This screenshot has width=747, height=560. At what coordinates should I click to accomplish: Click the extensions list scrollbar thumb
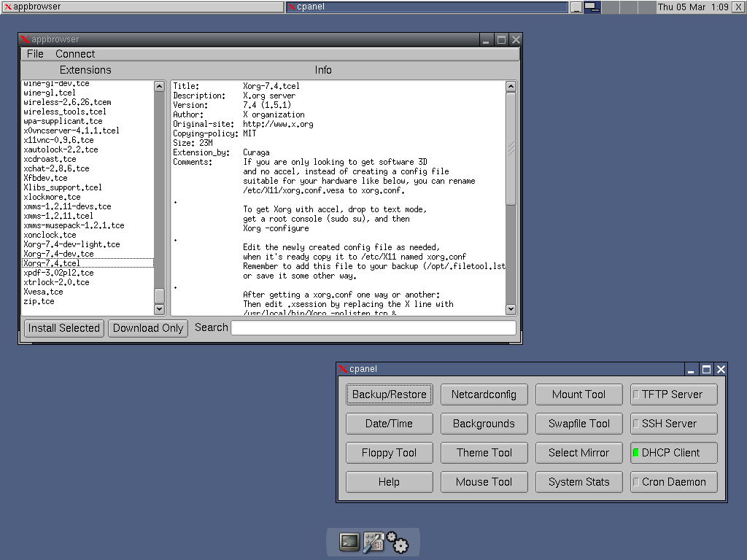click(160, 296)
